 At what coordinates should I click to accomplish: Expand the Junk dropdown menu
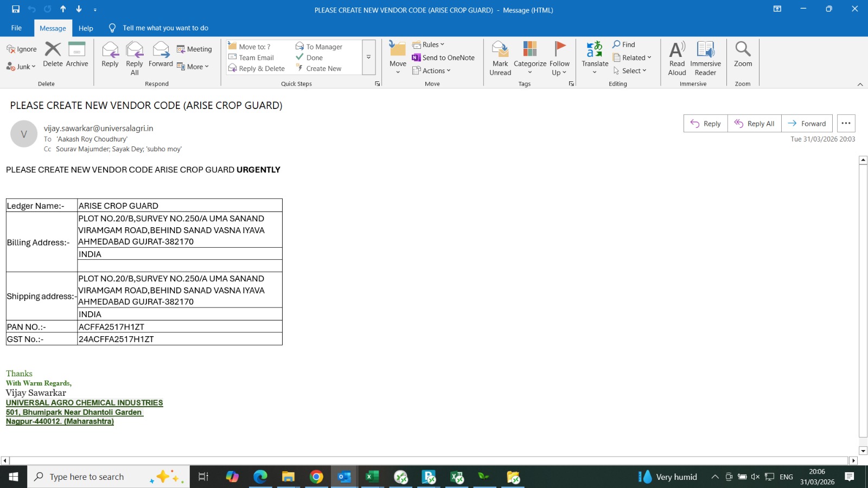click(x=22, y=67)
